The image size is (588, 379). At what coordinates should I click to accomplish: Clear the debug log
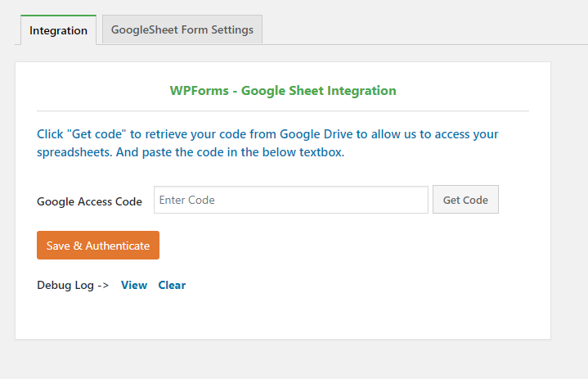[172, 285]
